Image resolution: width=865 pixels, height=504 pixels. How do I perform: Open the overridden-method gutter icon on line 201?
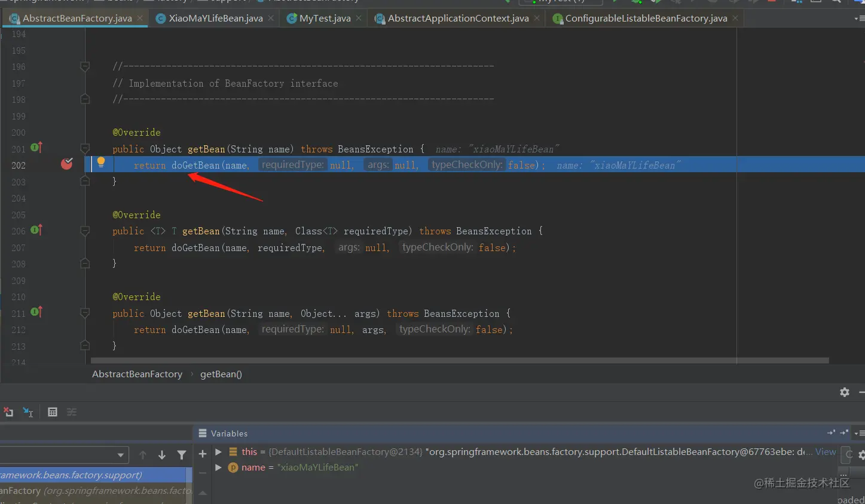point(36,147)
